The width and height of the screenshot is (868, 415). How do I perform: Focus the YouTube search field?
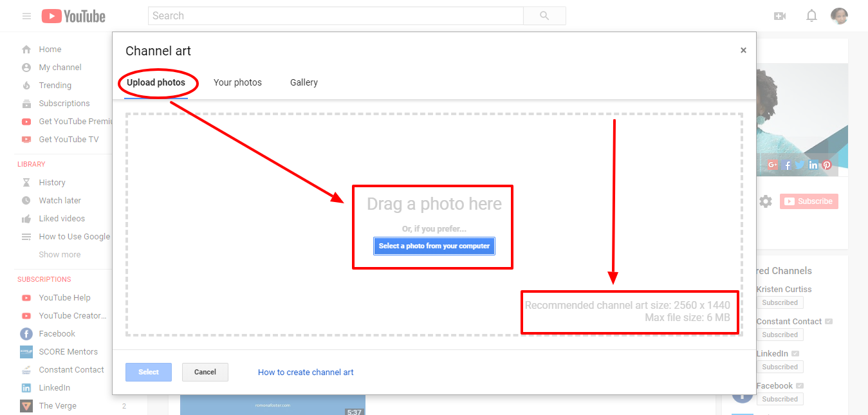pyautogui.click(x=335, y=16)
